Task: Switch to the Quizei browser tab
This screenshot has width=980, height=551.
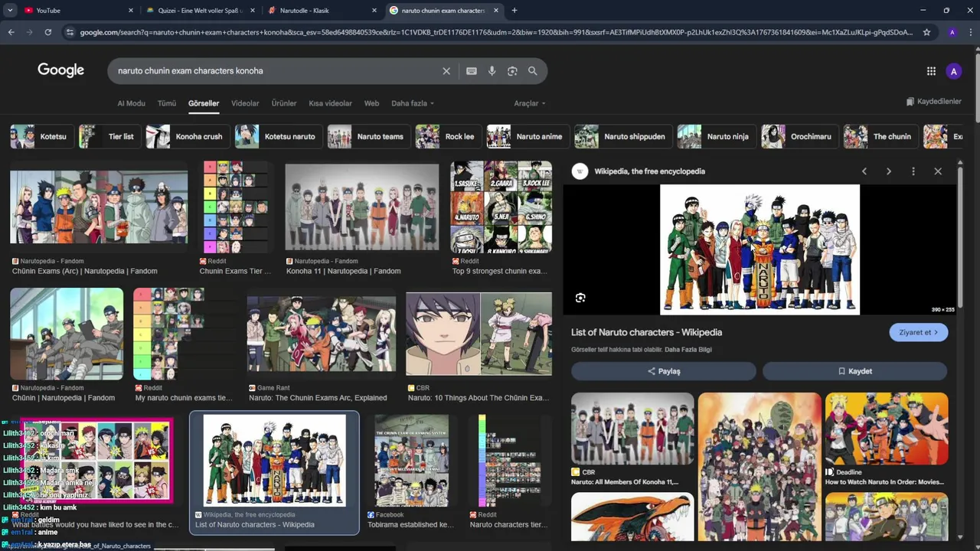Action: coord(201,11)
